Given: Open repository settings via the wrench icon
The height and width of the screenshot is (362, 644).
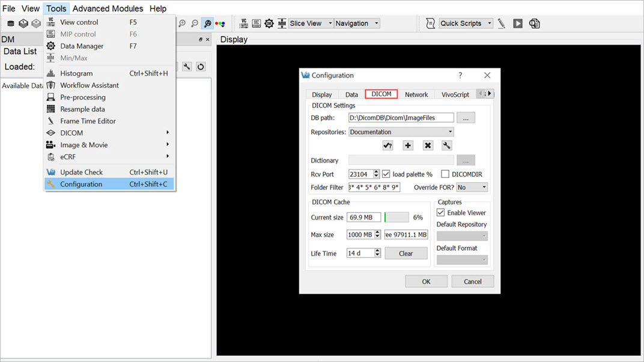Looking at the screenshot, I should 446,146.
